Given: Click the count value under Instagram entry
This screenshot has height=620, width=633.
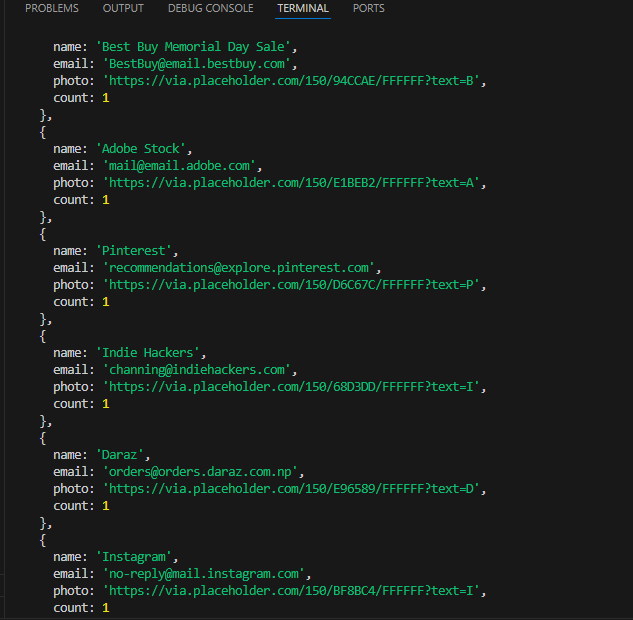Looking at the screenshot, I should point(106,608).
